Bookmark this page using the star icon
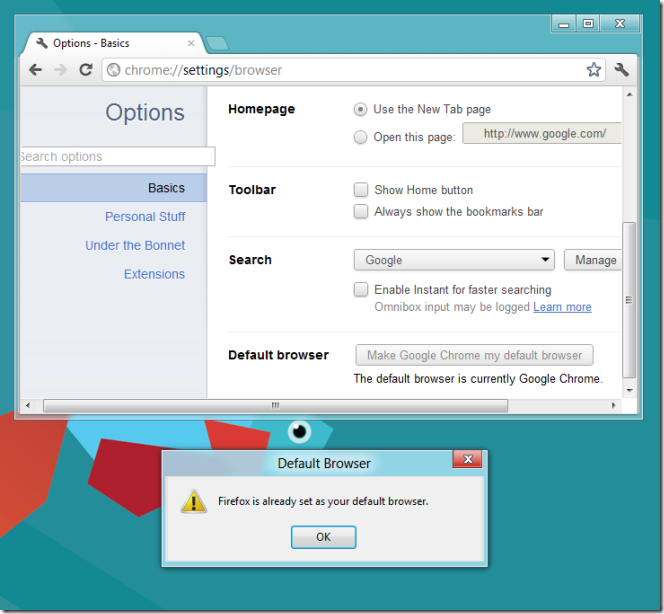The width and height of the screenshot is (664, 614). (594, 70)
